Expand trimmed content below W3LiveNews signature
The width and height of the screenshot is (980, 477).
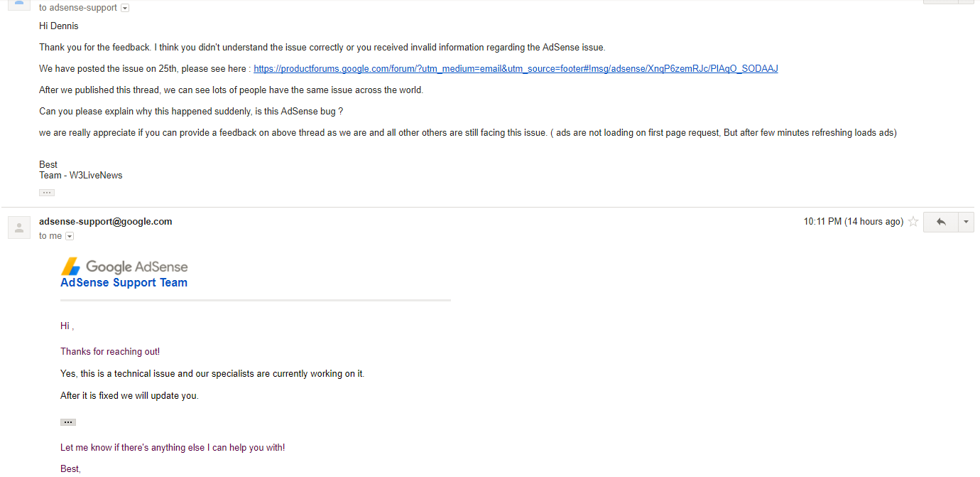pos(47,193)
